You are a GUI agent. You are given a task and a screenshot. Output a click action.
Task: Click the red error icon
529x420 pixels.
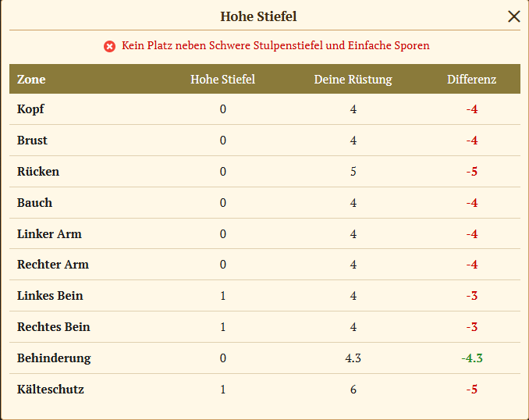(109, 46)
